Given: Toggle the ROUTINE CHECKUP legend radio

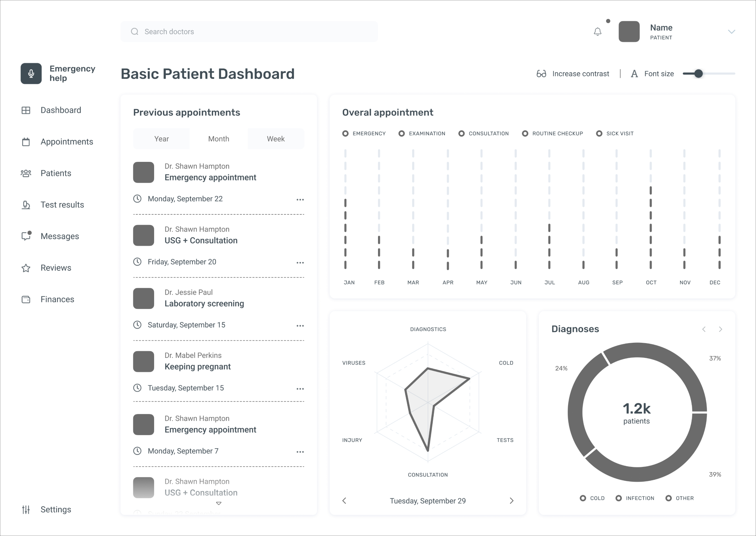Looking at the screenshot, I should pos(525,133).
